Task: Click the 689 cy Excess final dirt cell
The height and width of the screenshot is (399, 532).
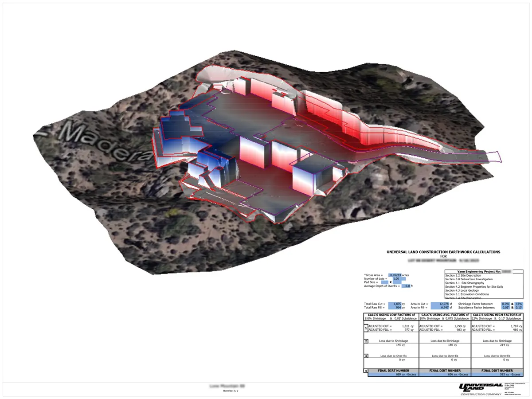Action: coord(393,375)
